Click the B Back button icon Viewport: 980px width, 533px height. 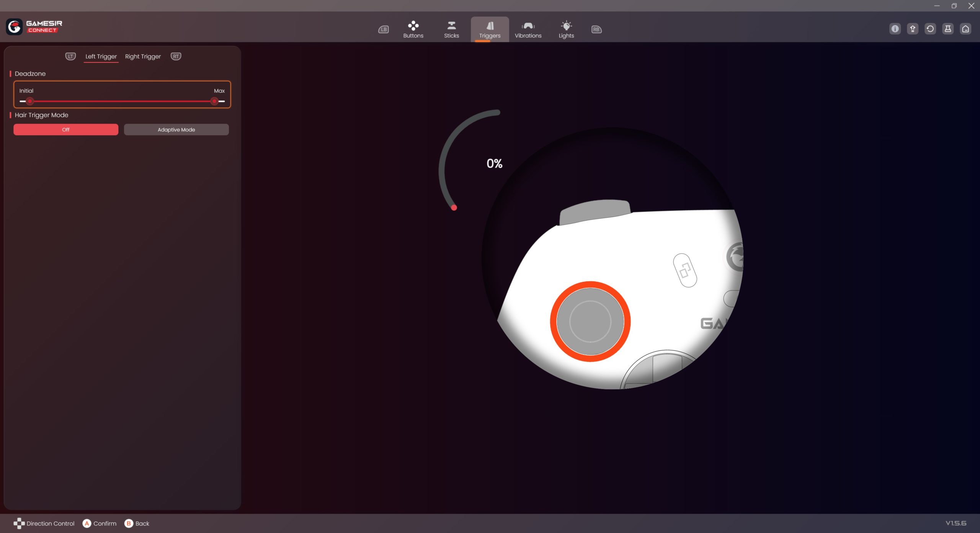[x=129, y=523]
